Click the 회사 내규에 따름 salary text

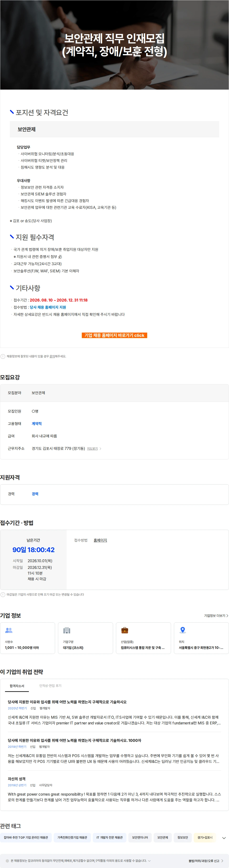[44, 436]
